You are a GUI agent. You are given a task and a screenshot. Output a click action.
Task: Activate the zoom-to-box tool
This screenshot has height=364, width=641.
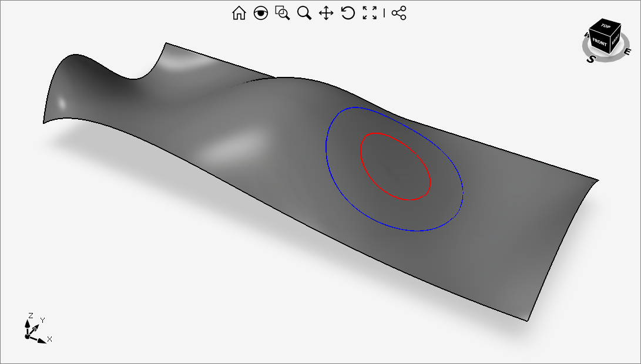point(283,13)
